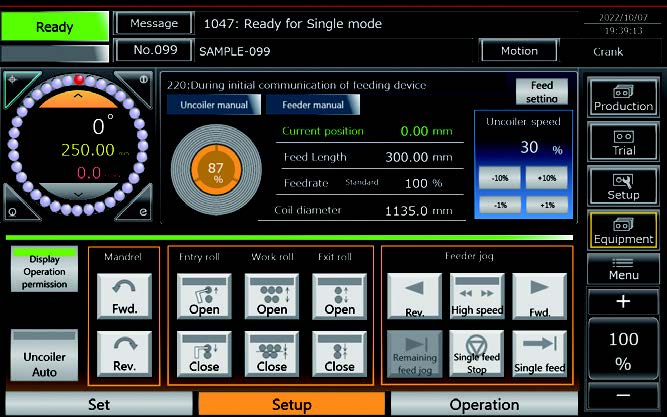Close the Work roll
The image size is (667, 417).
272,354
